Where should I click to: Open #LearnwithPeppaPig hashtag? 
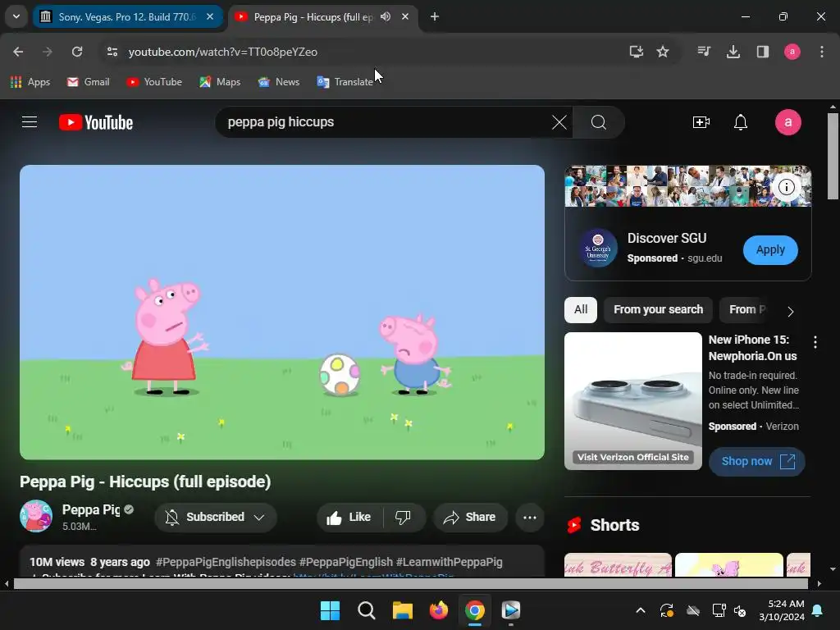(x=449, y=562)
